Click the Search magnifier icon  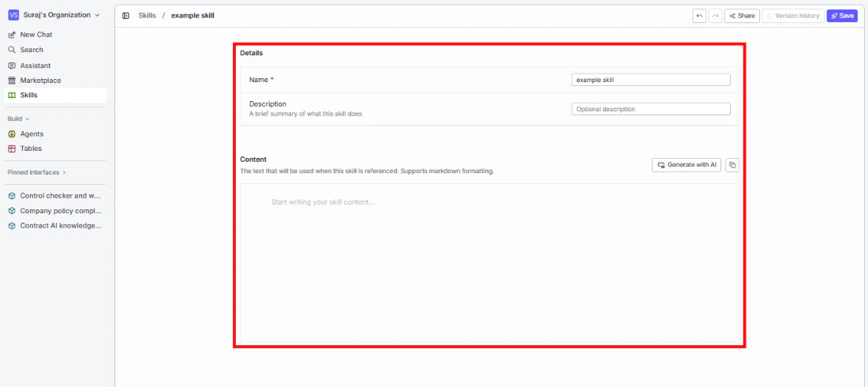click(x=12, y=50)
